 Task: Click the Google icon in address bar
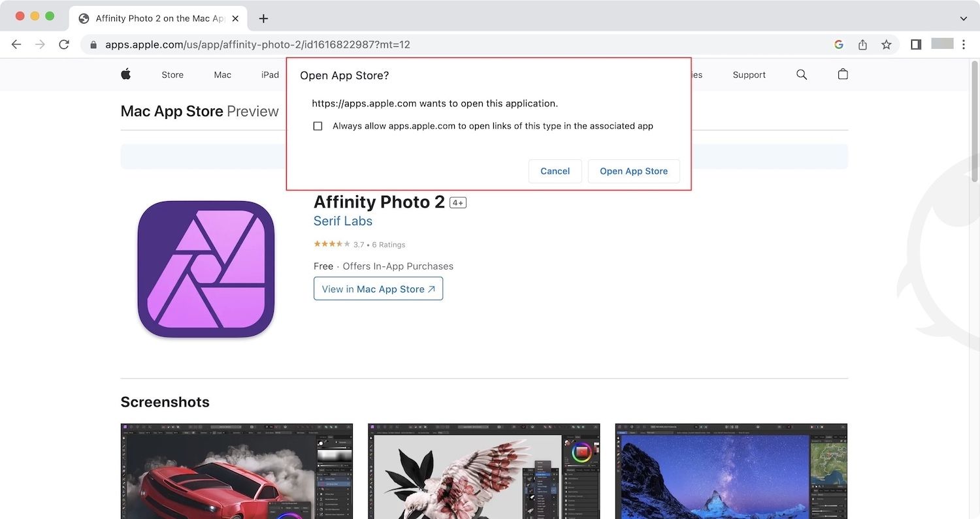point(839,44)
